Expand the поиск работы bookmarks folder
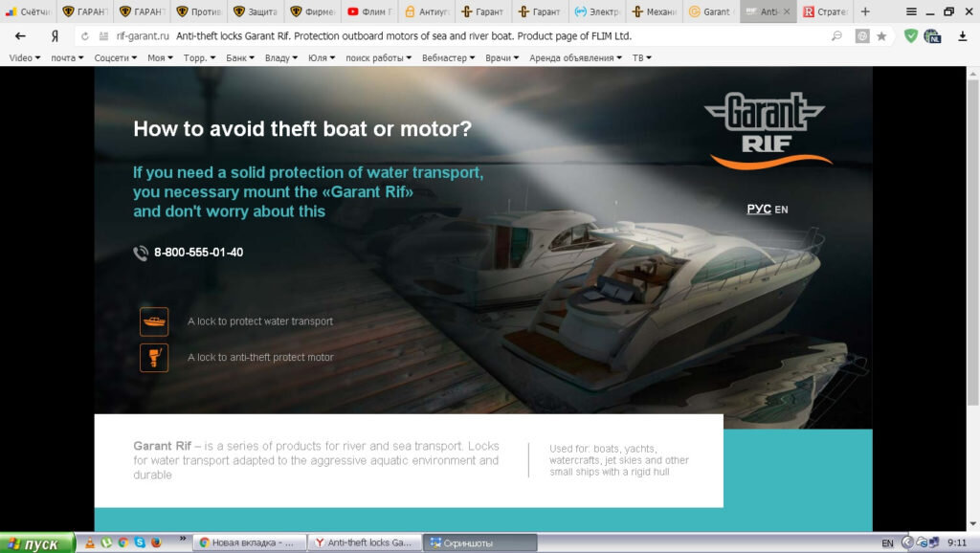The image size is (980, 553). coord(378,57)
